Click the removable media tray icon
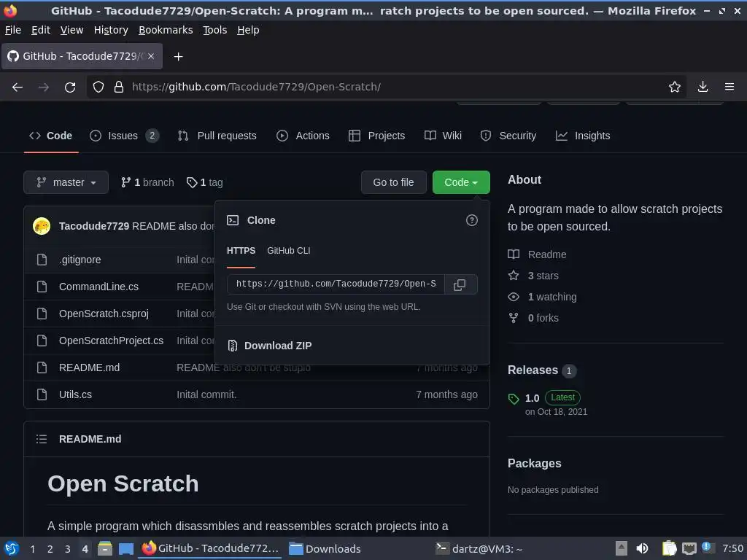 (x=622, y=548)
